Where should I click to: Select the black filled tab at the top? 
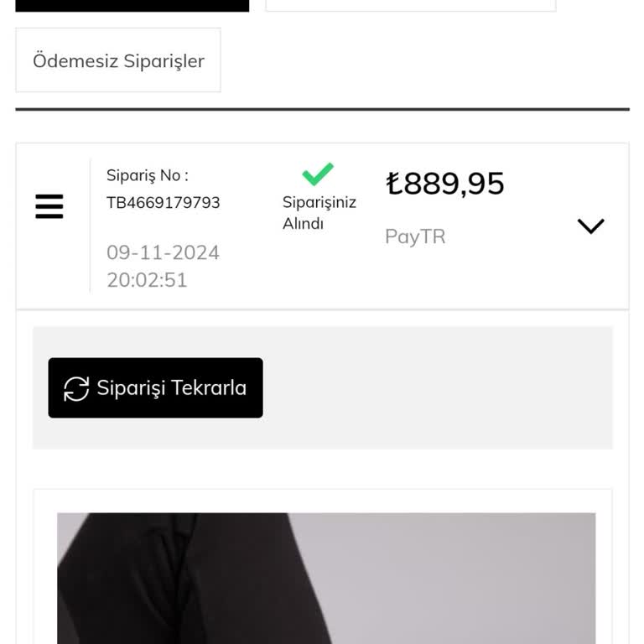point(132,5)
